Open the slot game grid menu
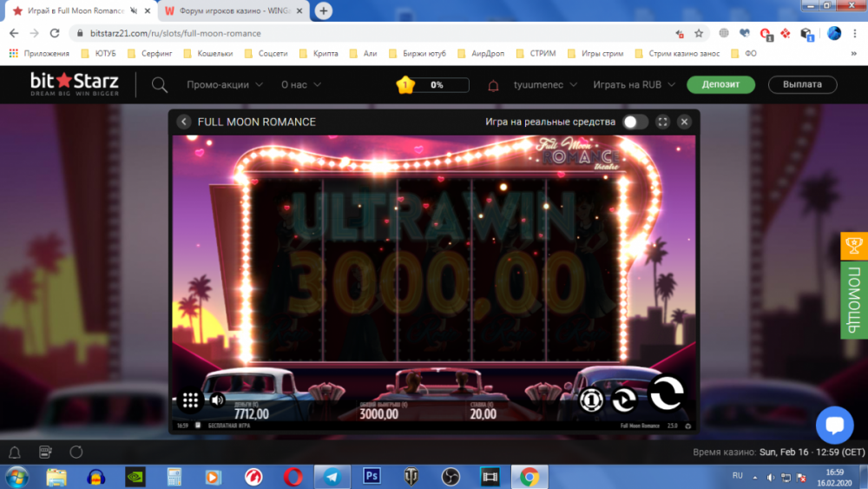Viewport: 868px width, 489px height. tap(191, 400)
